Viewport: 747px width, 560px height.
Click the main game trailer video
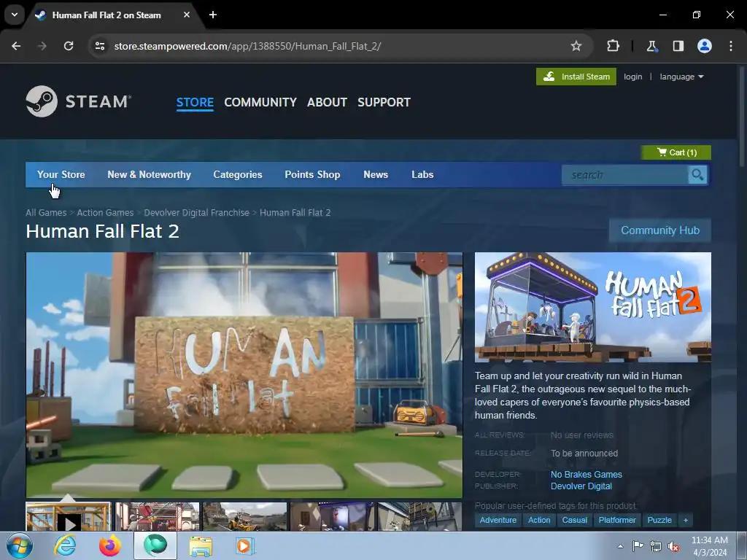point(244,376)
